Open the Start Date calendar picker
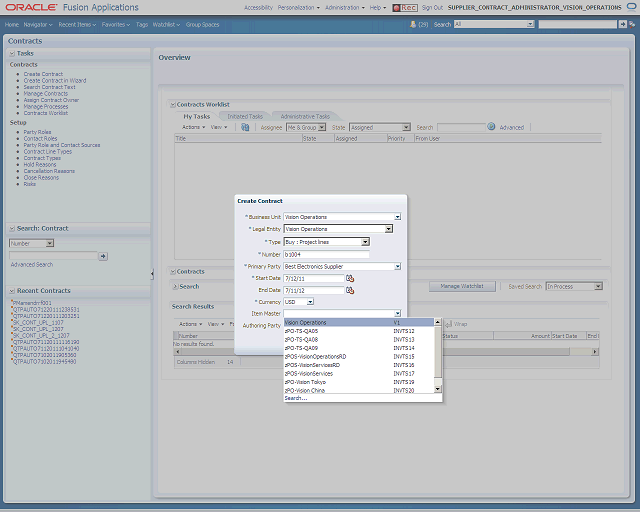Screen dimensions: 640x512 tap(350, 278)
